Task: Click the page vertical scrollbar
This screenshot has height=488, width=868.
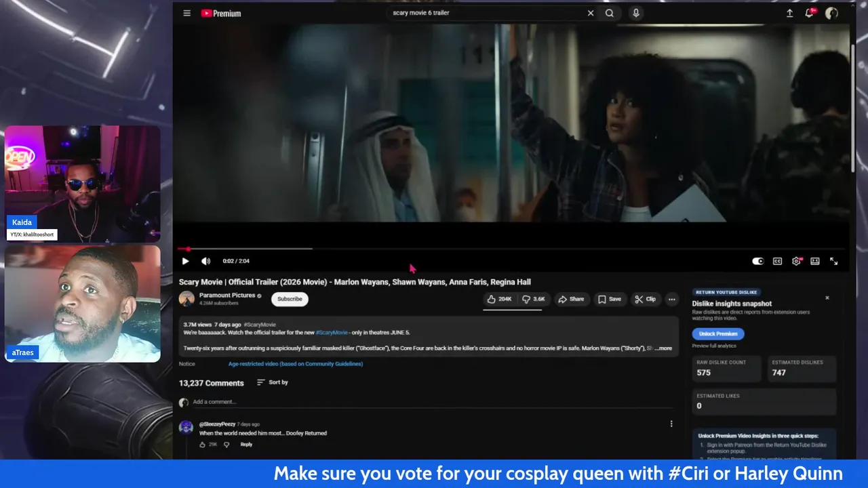Action: (854, 108)
